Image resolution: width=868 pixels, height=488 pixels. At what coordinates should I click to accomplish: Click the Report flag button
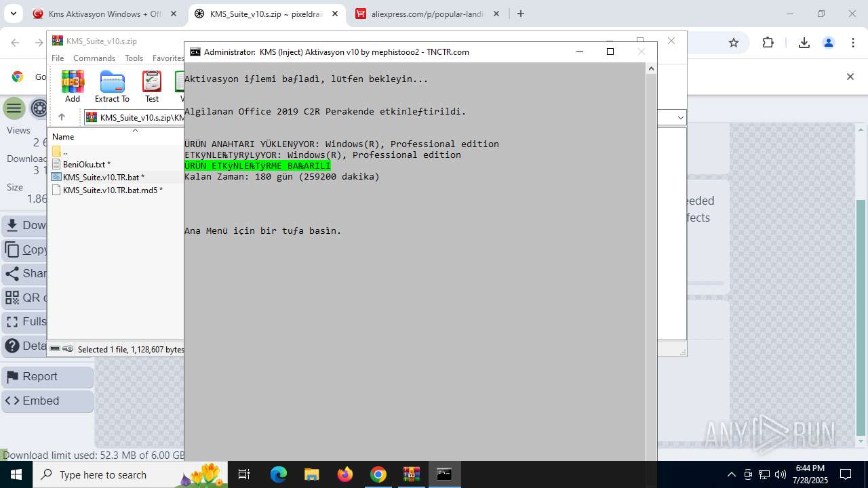[x=47, y=377]
